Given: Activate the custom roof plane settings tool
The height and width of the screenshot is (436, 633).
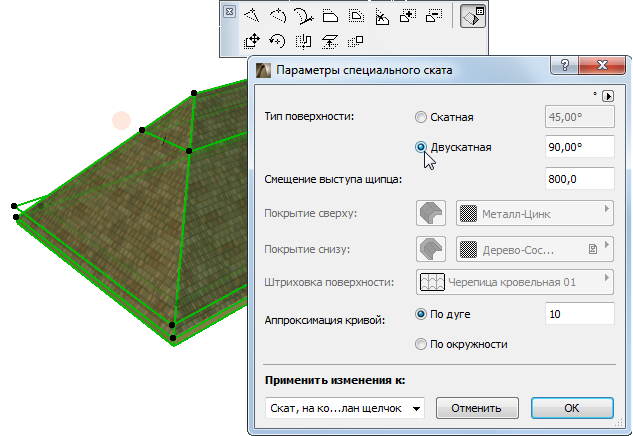Looking at the screenshot, I should (473, 16).
